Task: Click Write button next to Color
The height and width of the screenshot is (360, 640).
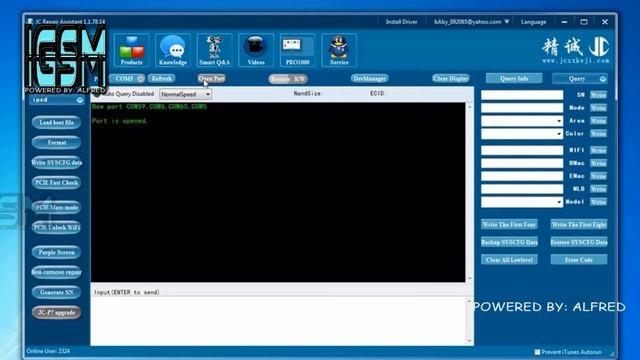Action: point(598,133)
